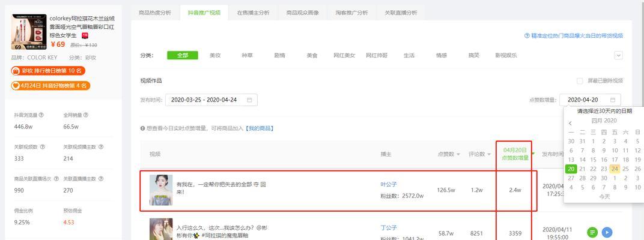Click 4月24日 抖音好物榜第 4 名 badge
The height and width of the screenshot is (240, 644).
50,86
